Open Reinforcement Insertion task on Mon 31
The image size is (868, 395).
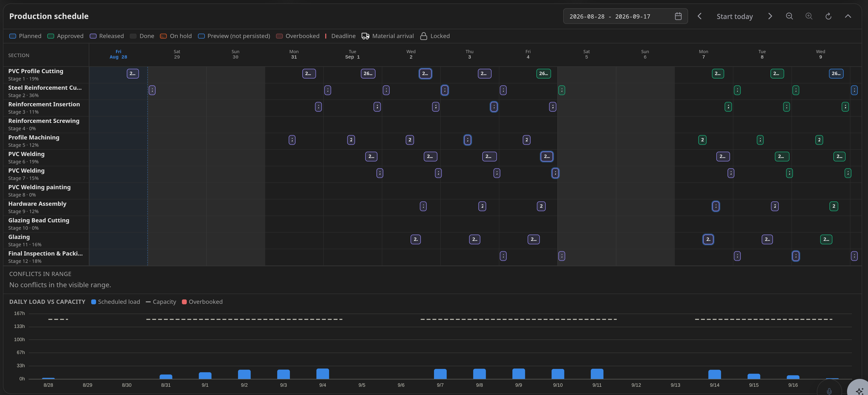click(x=318, y=107)
